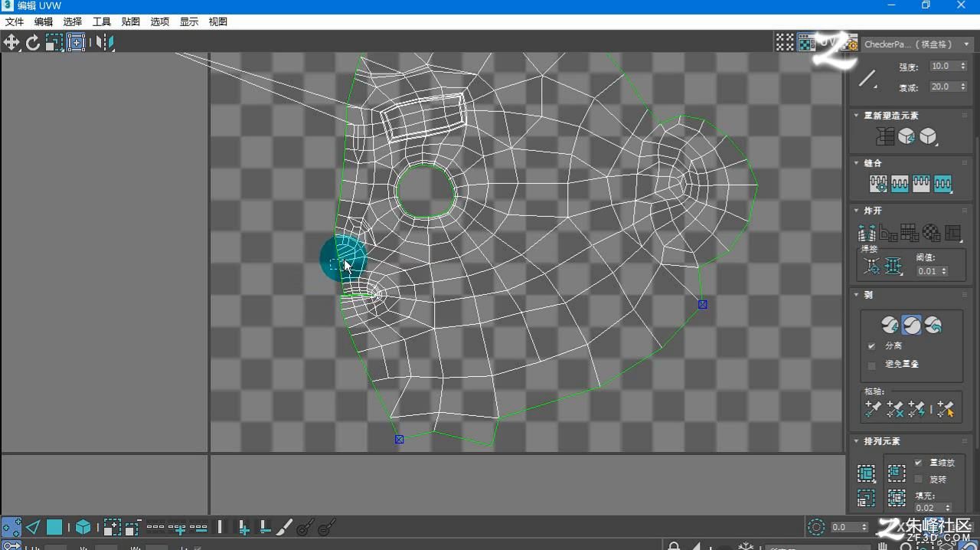The height and width of the screenshot is (550, 980).
Task: Collapse the 炸开 rollout
Action: coord(857,211)
